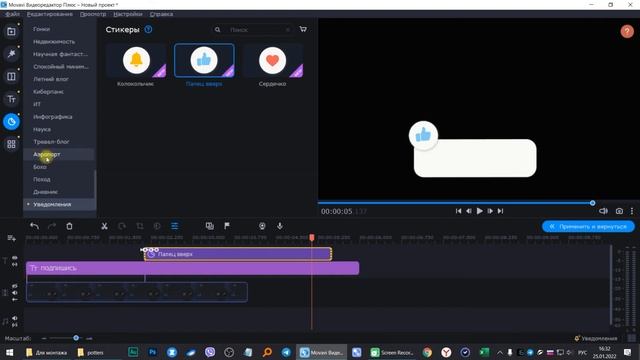This screenshot has height=360, width=640.
Task: Add a marker with flag icon
Action: pyautogui.click(x=227, y=226)
